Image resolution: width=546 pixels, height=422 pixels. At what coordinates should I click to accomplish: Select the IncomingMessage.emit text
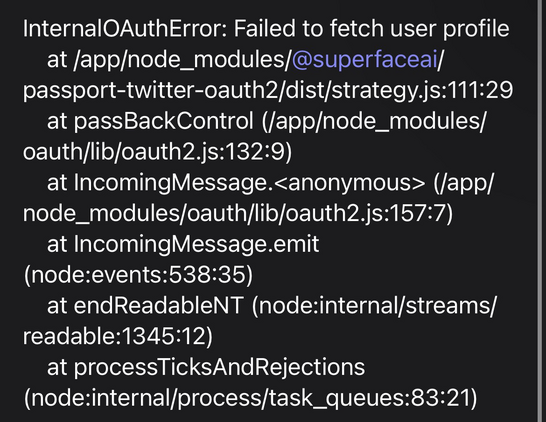(x=196, y=244)
